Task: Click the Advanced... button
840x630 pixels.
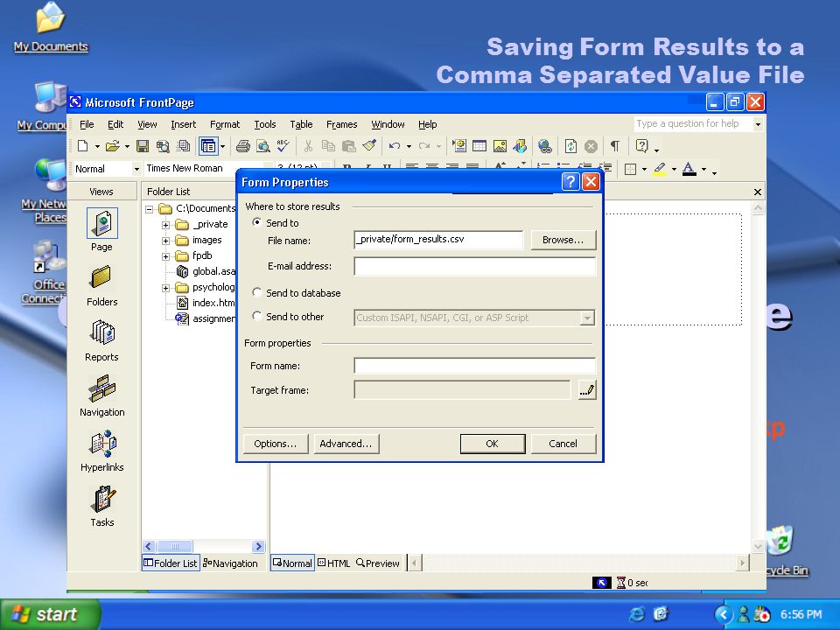Action: 346,444
